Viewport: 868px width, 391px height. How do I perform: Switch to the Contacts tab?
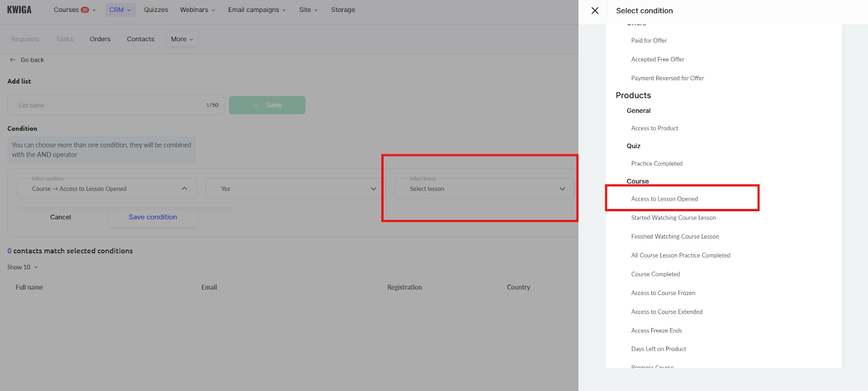[x=141, y=39]
